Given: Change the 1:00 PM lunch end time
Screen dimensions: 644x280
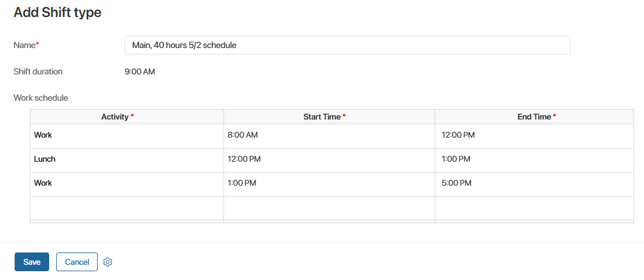Looking at the screenshot, I should pyautogui.click(x=533, y=159).
